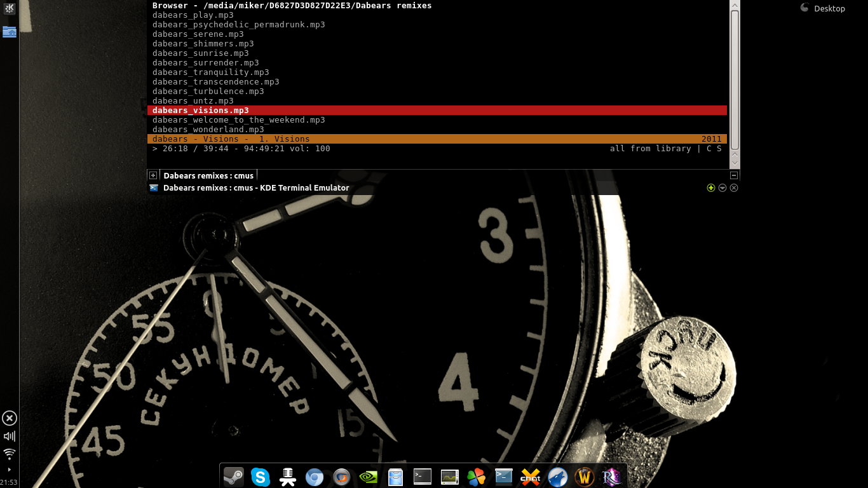
Task: Click the circled X icon in left panel
Action: click(10, 418)
